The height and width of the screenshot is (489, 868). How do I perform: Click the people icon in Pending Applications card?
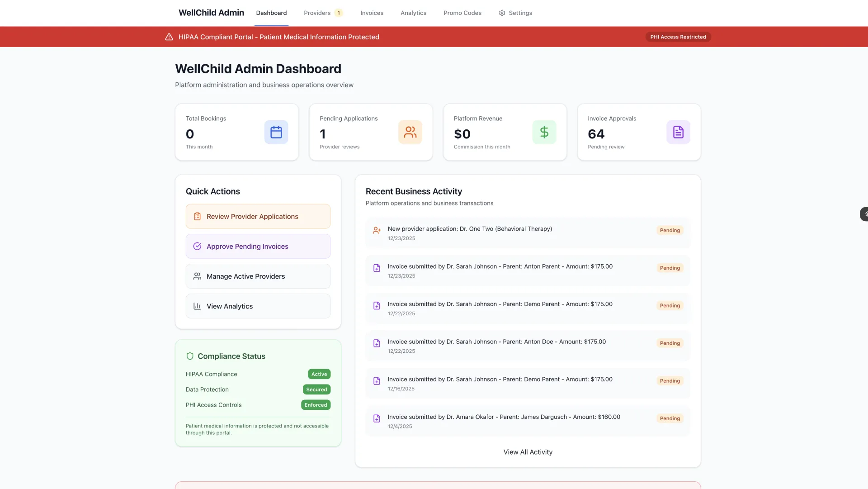pyautogui.click(x=410, y=132)
